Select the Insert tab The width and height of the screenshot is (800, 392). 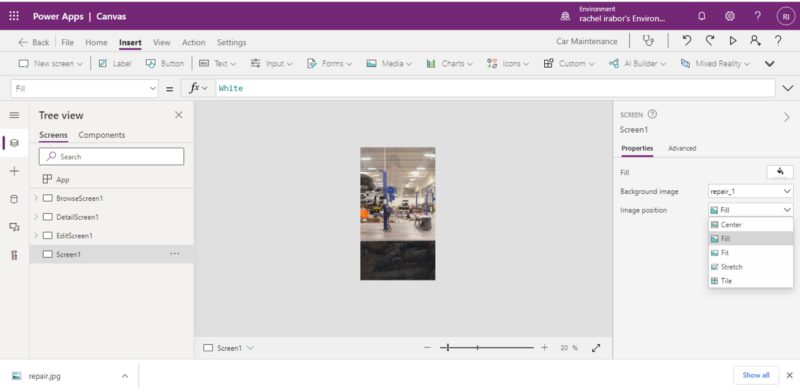pos(130,42)
